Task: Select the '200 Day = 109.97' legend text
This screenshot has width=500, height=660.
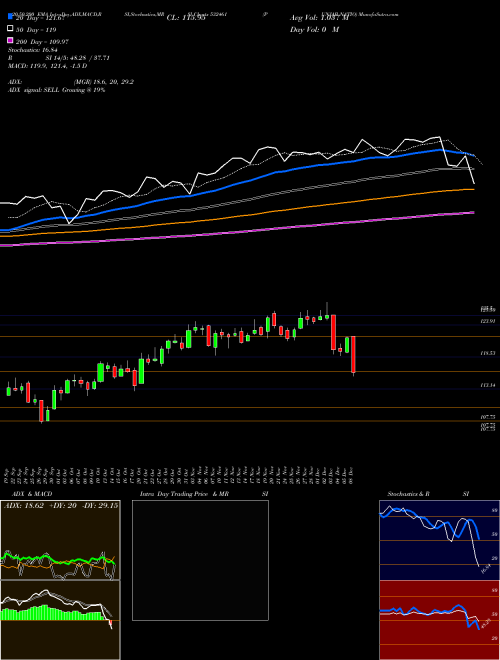Action: pyautogui.click(x=42, y=42)
